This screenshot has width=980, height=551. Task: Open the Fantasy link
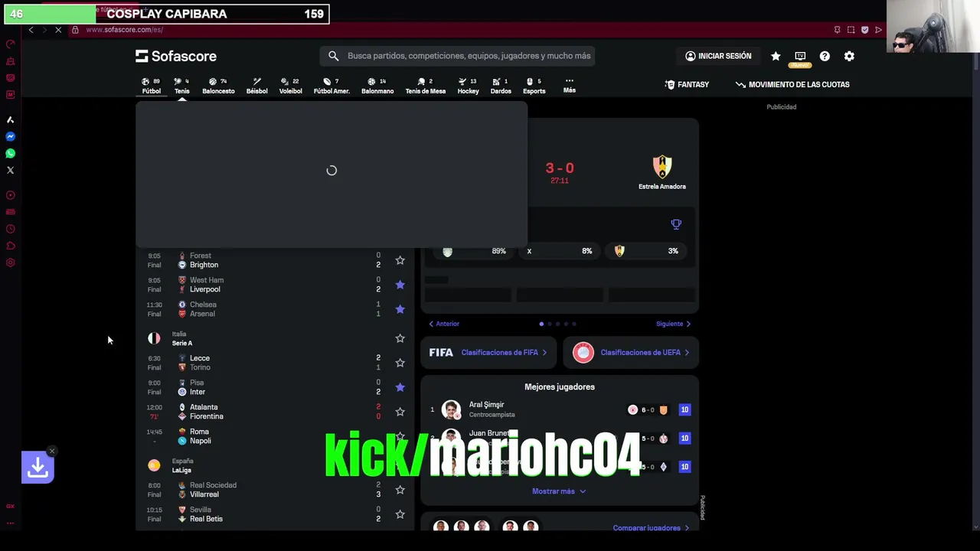[x=687, y=84]
